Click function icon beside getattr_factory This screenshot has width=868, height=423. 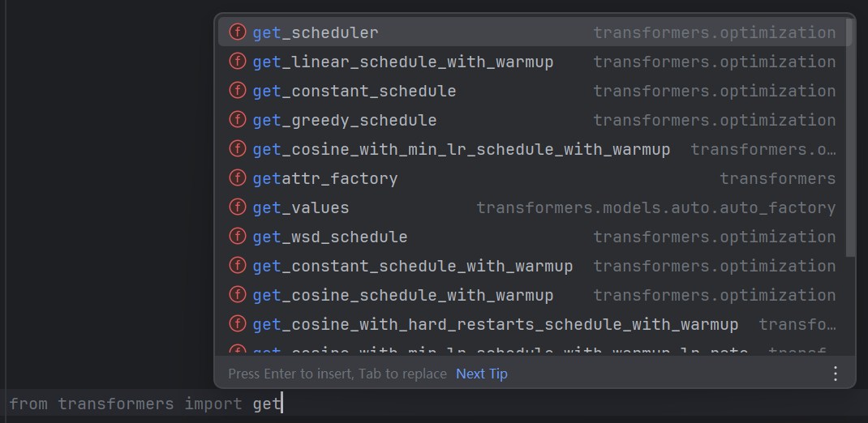click(238, 178)
